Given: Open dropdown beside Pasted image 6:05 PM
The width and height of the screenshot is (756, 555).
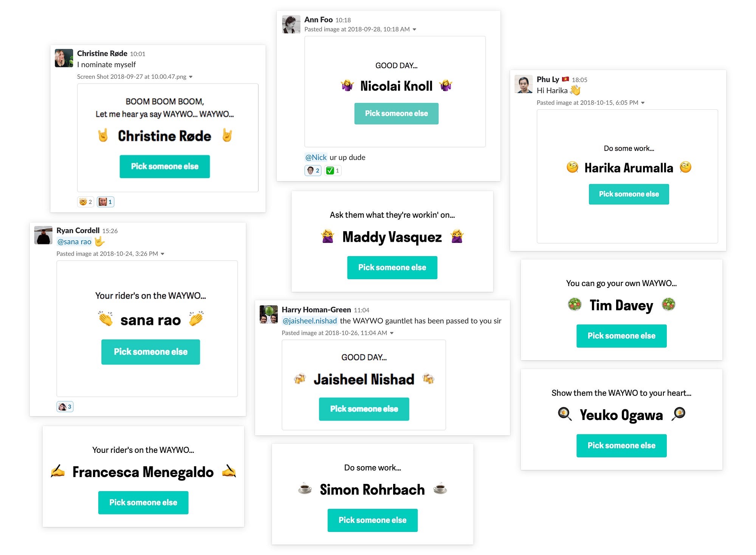Looking at the screenshot, I should (643, 103).
